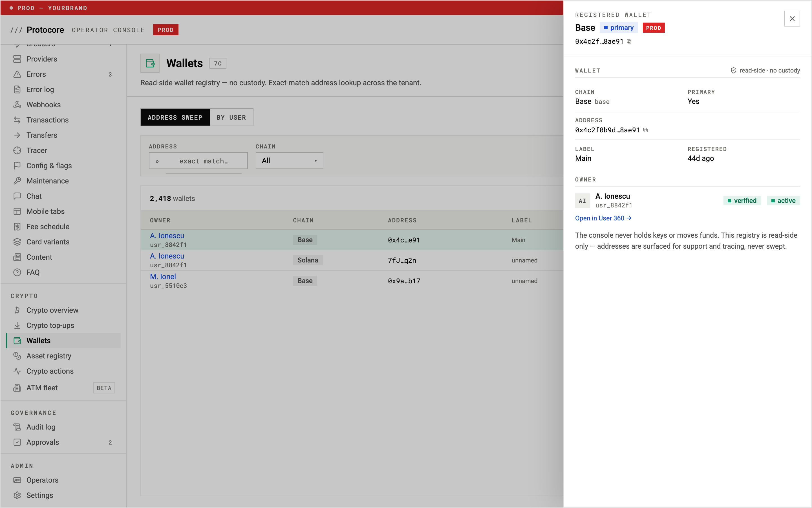Click the read-side no custody shield indicator
The image size is (812, 508).
(765, 70)
